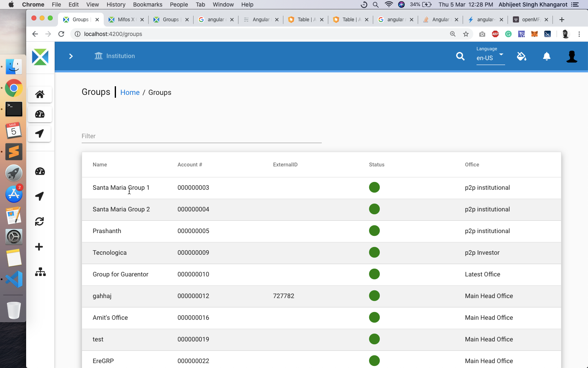
Task: Select the Home icon in the sidebar
Action: [x=40, y=94]
